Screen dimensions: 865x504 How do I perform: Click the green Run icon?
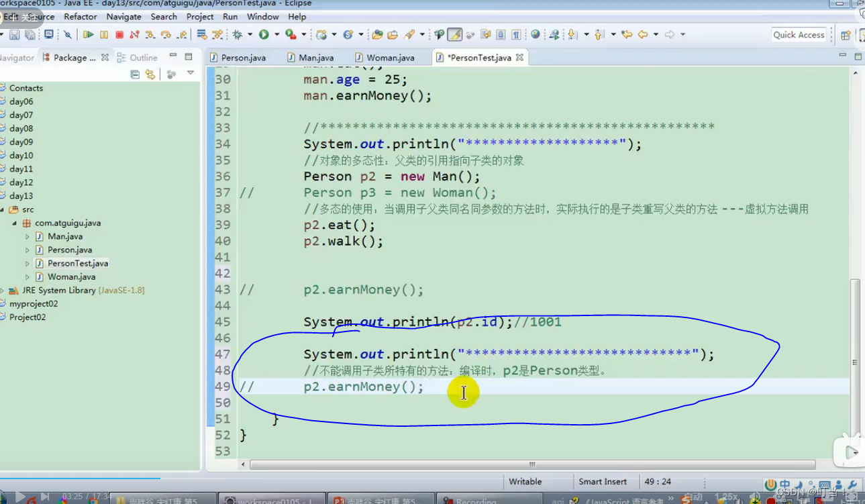(x=264, y=35)
